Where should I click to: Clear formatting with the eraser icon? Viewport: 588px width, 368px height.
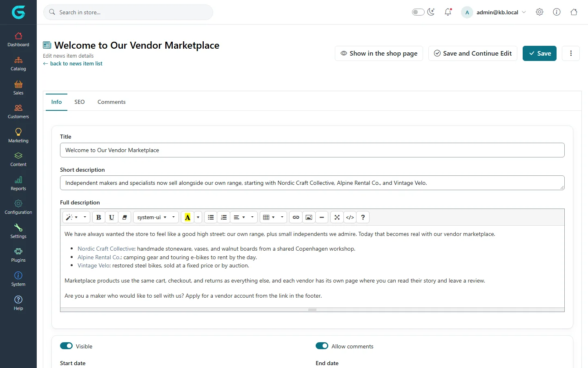[x=125, y=218]
